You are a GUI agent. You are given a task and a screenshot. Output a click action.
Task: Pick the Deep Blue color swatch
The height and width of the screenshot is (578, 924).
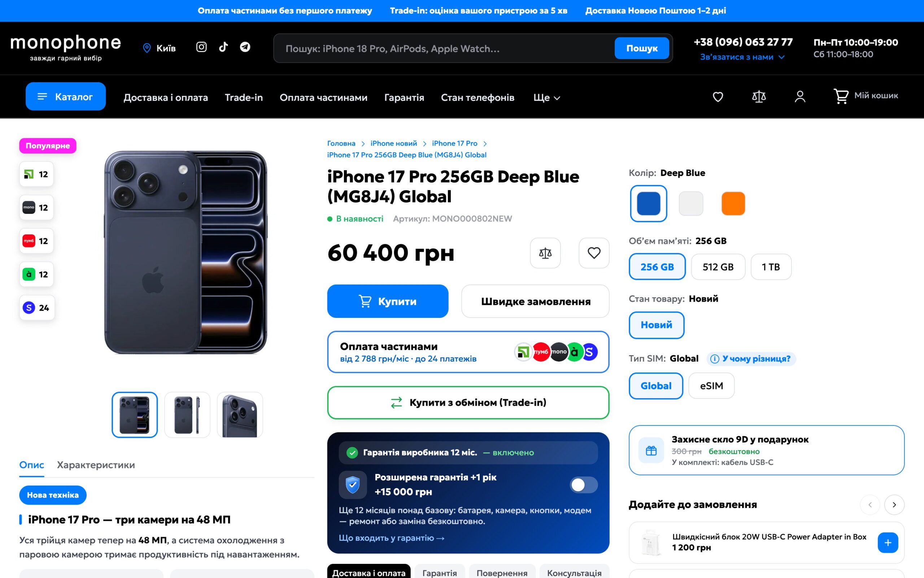pos(648,203)
